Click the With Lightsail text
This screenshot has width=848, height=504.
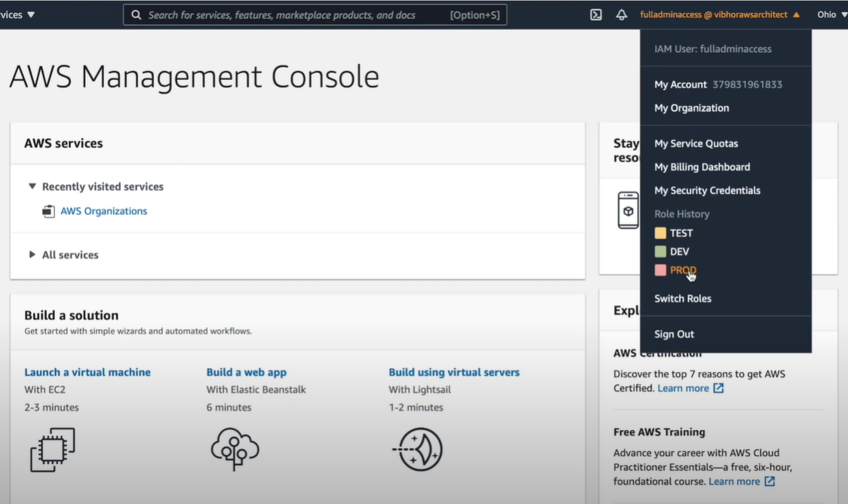[419, 389]
